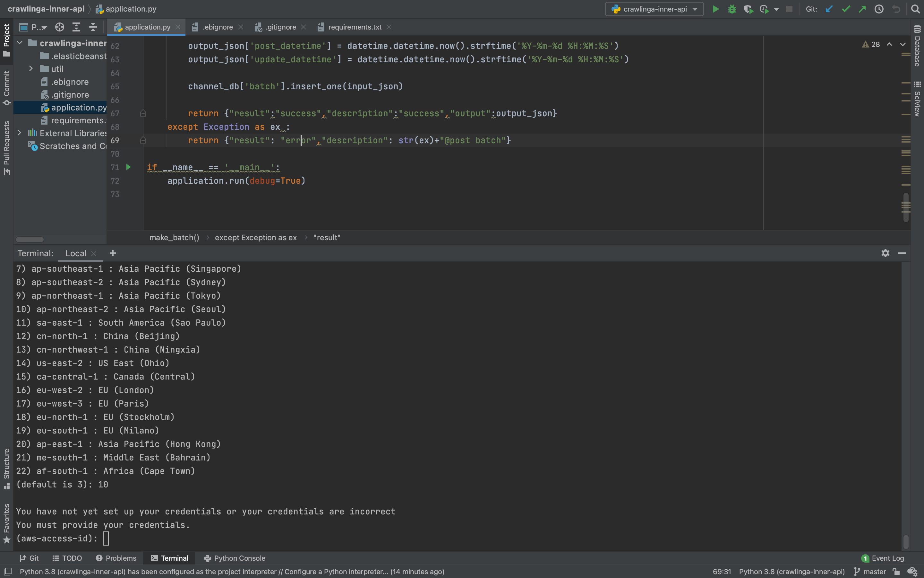Toggle the Favorites tool window
The image size is (924, 578).
coord(6,523)
